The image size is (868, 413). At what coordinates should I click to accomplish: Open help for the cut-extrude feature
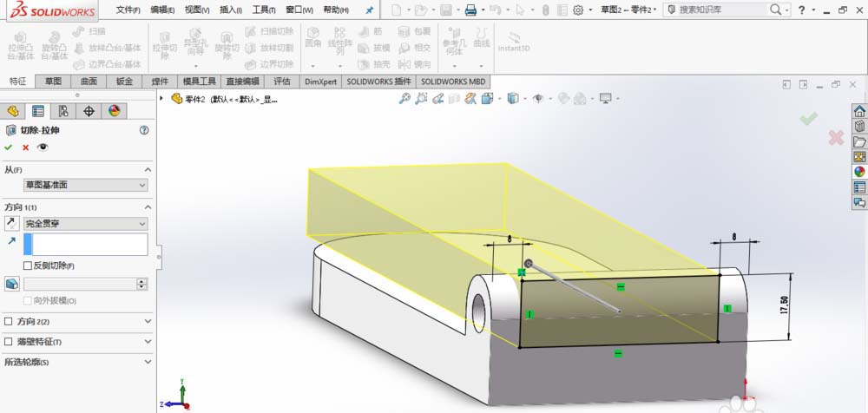click(x=144, y=130)
